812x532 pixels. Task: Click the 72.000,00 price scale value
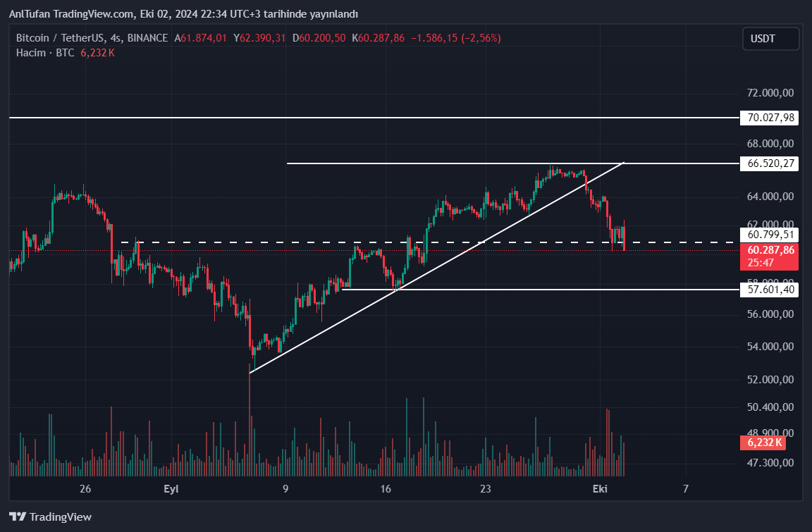(770, 93)
